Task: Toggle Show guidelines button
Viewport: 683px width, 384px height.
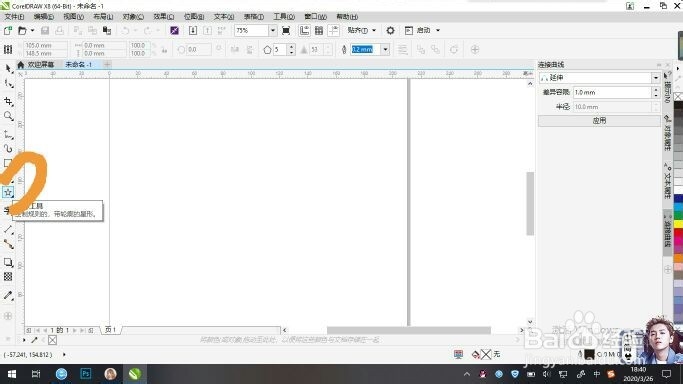Action: [334, 30]
